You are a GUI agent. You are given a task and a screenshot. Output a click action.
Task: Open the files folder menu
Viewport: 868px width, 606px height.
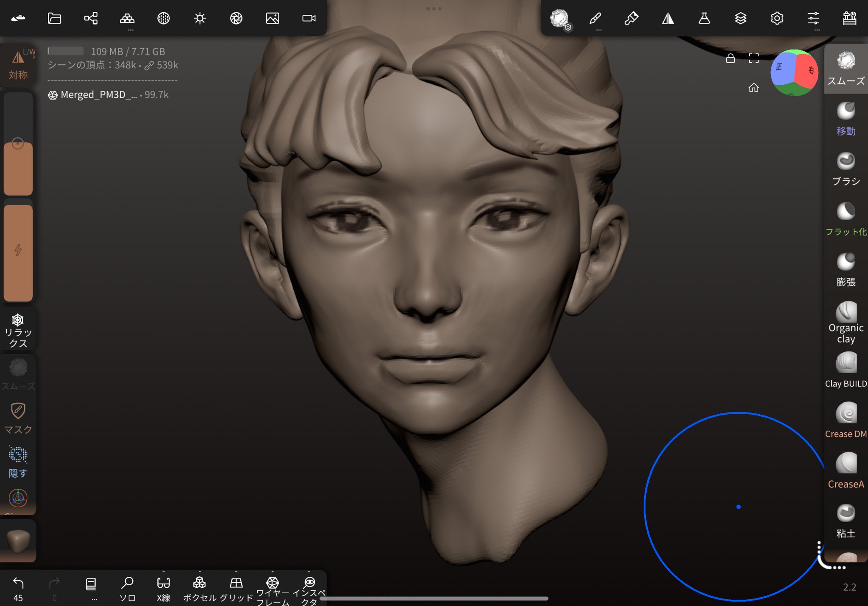(54, 18)
